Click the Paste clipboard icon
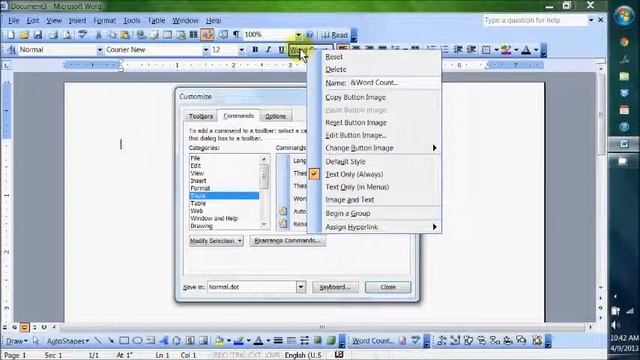Viewport: 640px width, 360px height. pos(125,35)
